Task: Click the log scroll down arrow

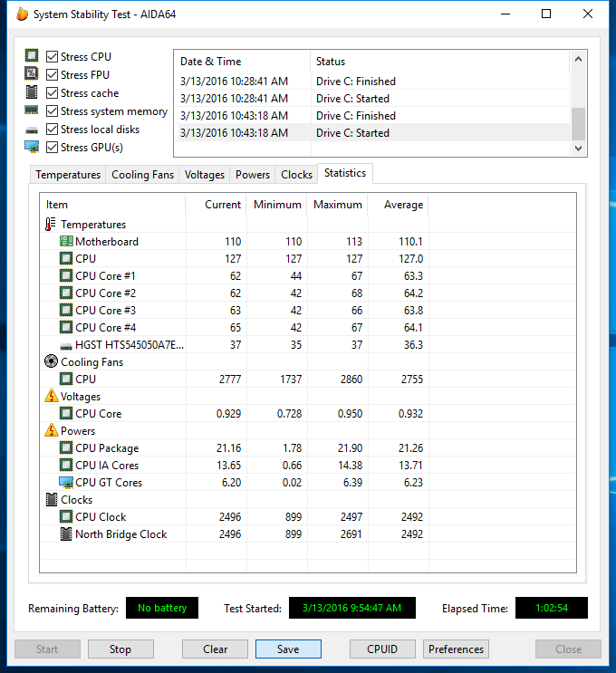Action: 578,148
